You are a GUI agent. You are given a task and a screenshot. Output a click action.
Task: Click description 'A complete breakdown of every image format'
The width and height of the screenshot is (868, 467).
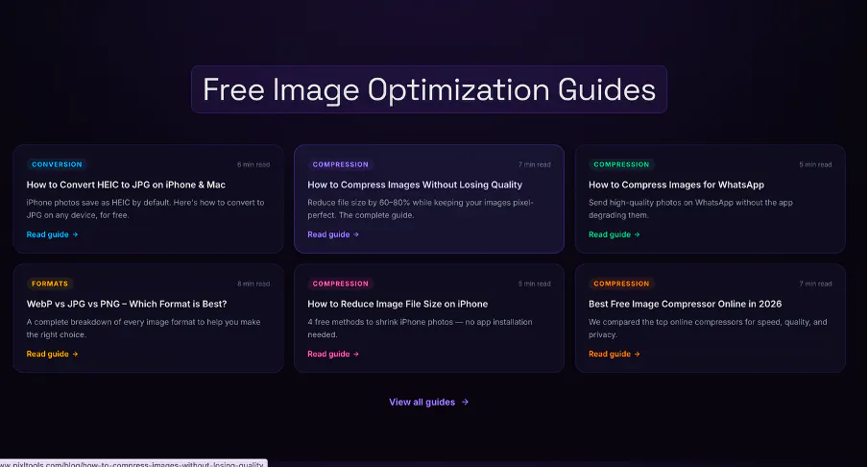click(x=143, y=328)
